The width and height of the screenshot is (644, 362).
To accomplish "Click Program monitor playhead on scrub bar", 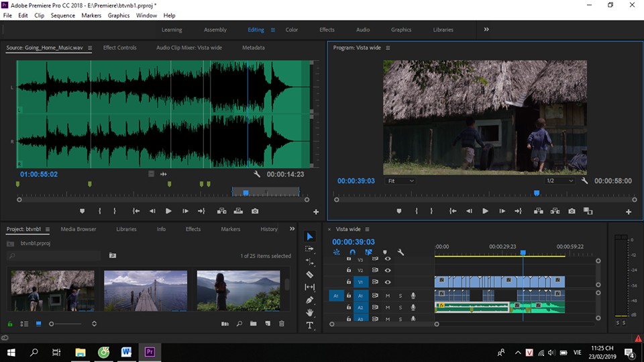I will point(537,193).
